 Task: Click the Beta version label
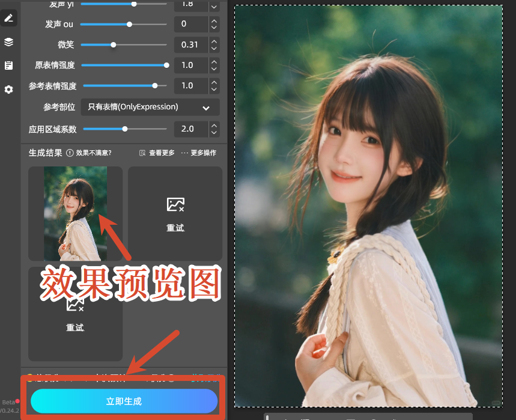(x=8, y=402)
